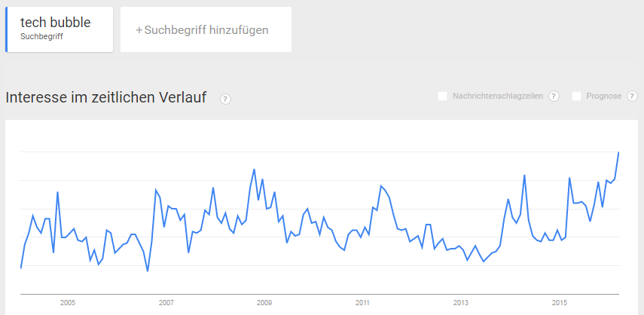
Task: Enable the Prognose checkbox
Action: [576, 96]
